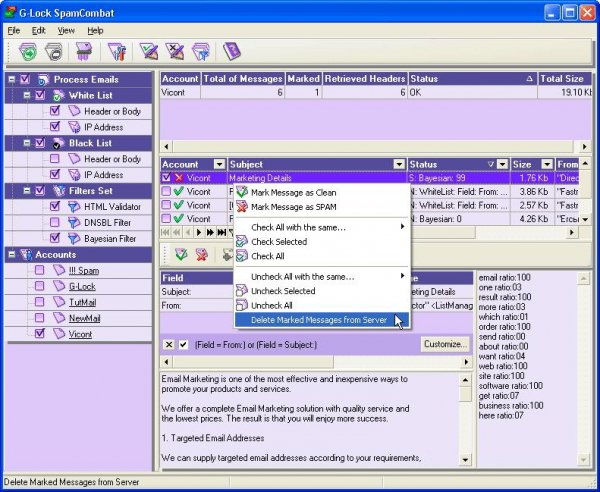This screenshot has width=600, height=492.
Task: Open the Account column filter dropdown
Action: (219, 165)
